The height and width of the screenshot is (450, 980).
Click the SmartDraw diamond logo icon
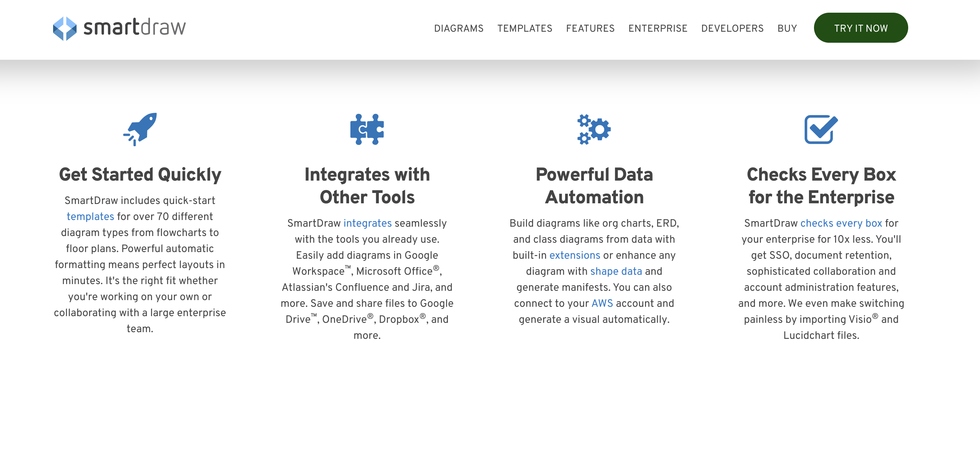pos(64,28)
